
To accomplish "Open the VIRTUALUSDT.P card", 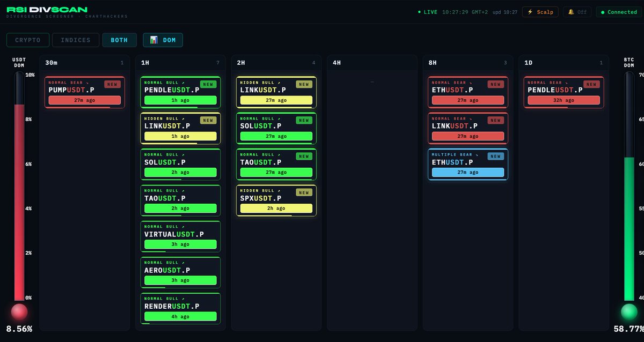I will pos(180,236).
